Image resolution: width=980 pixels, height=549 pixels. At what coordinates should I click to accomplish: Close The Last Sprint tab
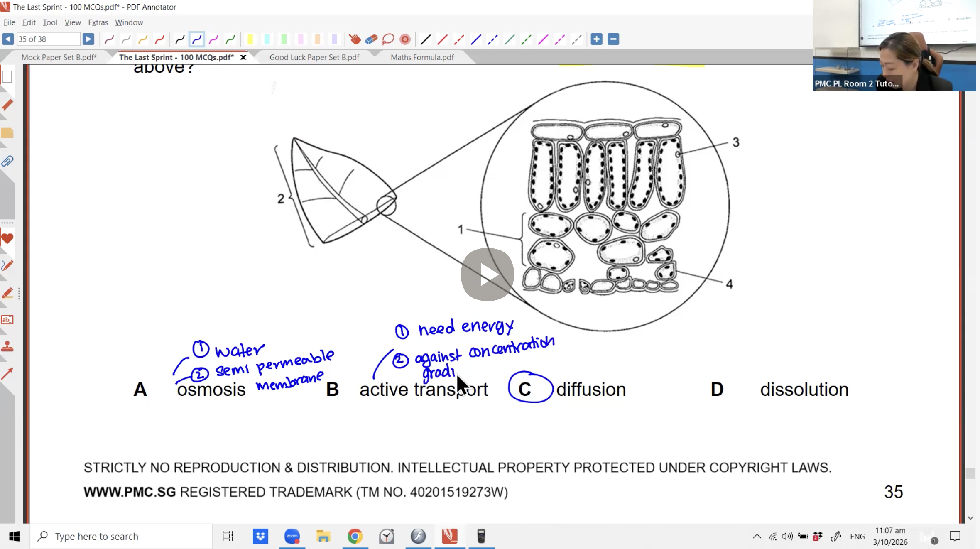243,57
